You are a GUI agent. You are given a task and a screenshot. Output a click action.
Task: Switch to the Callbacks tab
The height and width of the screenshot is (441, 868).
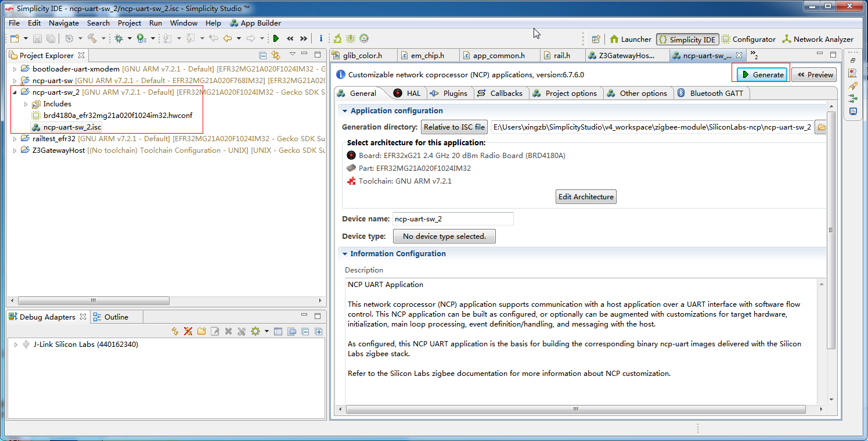[500, 93]
